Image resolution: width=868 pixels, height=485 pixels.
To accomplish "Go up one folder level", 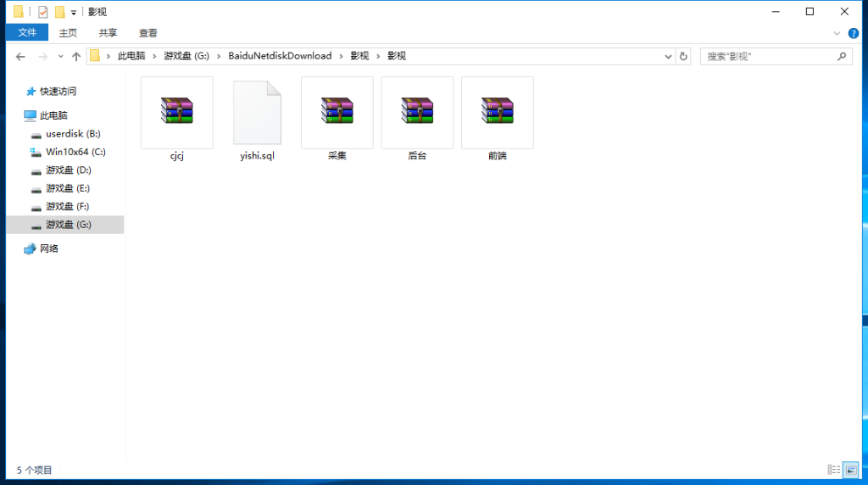I will tap(76, 57).
